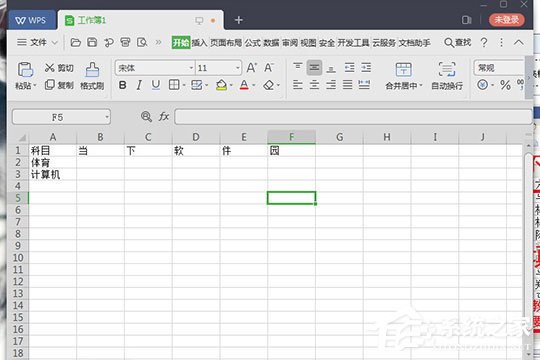Increase indent icon
540x360 pixels.
pos(366,68)
